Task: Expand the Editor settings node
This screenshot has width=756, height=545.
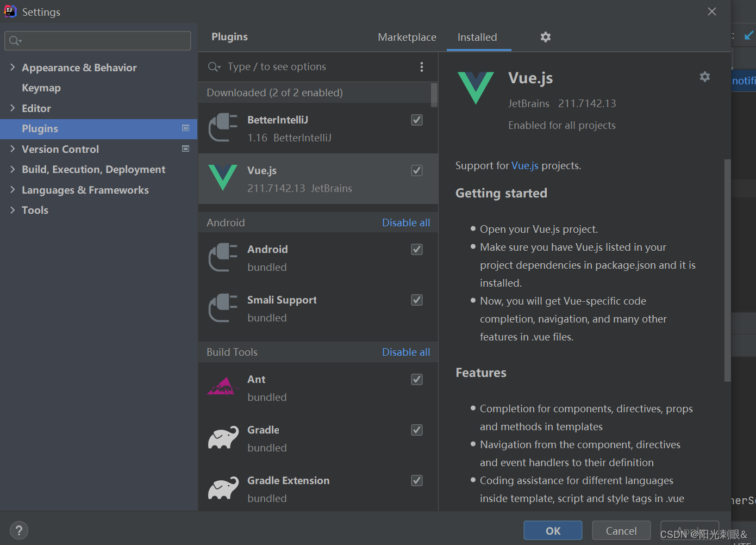Action: (x=13, y=108)
